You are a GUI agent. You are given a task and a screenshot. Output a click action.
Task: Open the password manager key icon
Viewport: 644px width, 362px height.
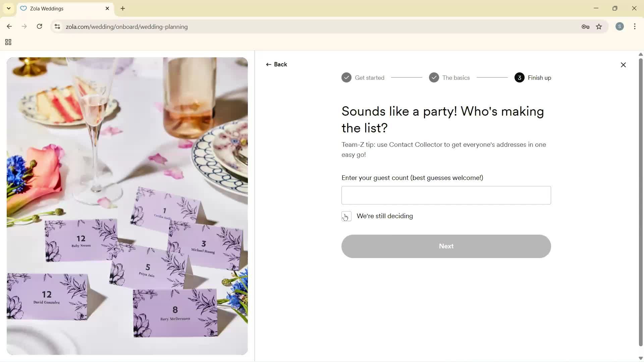pos(586,26)
